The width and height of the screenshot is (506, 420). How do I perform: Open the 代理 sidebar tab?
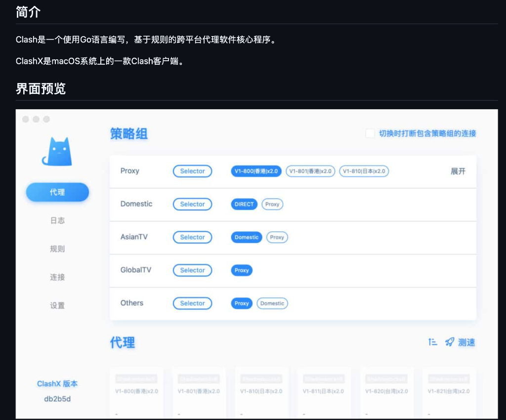[x=57, y=192]
